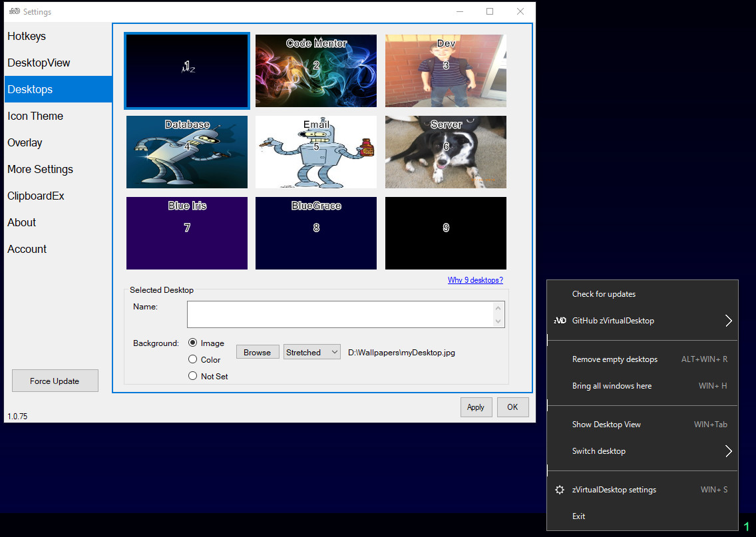Open the Stretched wallpaper style dropdown
Screen dimensions: 756x537
click(312, 353)
